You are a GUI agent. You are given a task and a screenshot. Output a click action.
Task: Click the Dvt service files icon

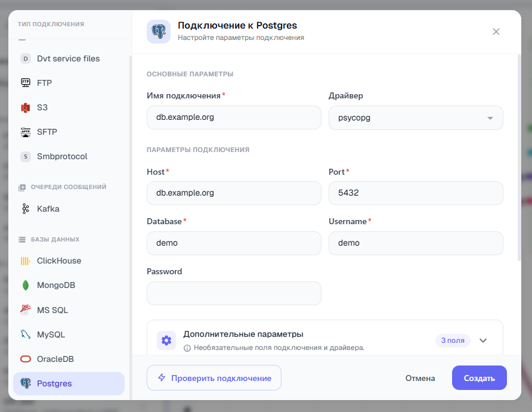[26, 58]
